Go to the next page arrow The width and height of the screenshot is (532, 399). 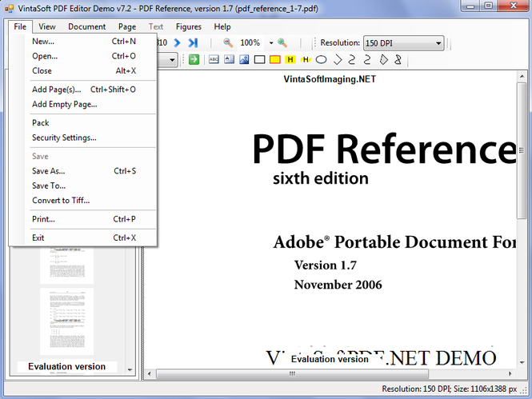pyautogui.click(x=177, y=42)
